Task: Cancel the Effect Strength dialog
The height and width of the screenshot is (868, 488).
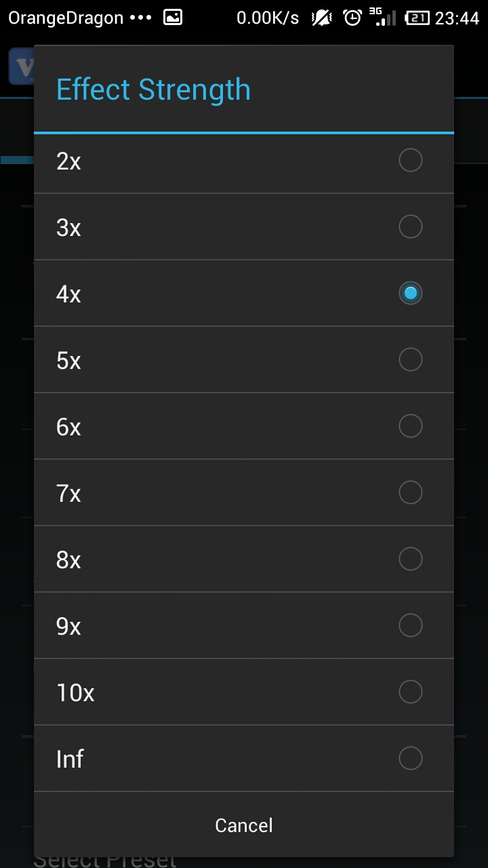Action: click(x=244, y=825)
